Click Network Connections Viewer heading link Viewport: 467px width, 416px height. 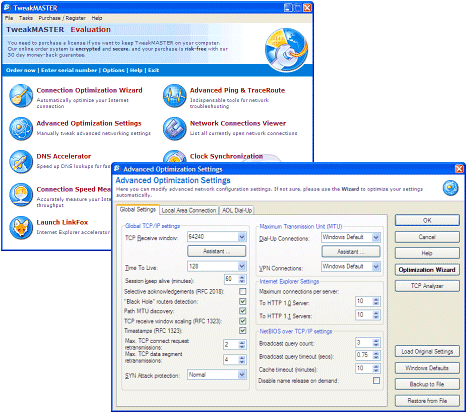click(238, 123)
